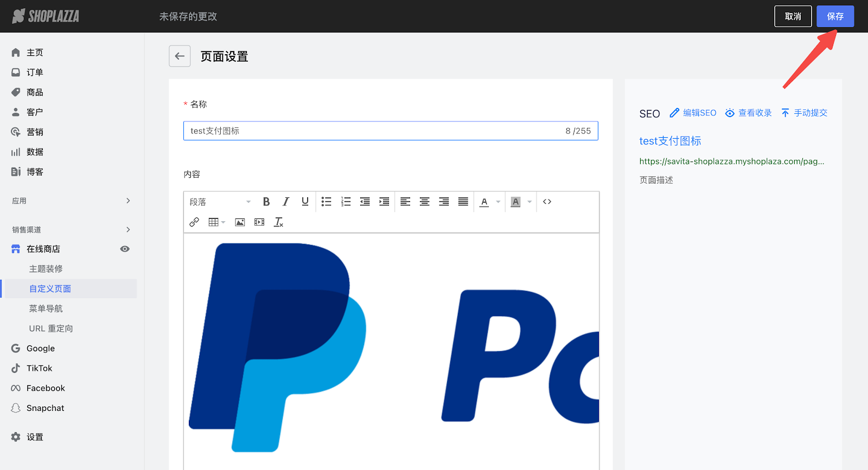
Task: Increase indent in editor
Action: 384,202
